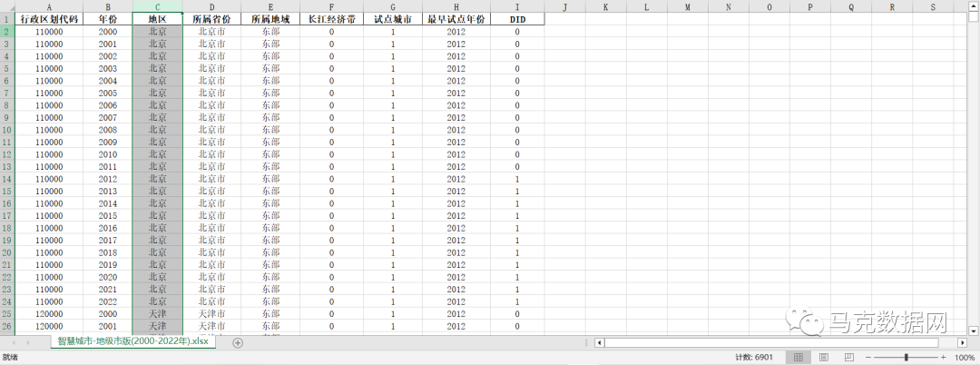Click horizontal scrollbar right arrow

[x=962, y=342]
